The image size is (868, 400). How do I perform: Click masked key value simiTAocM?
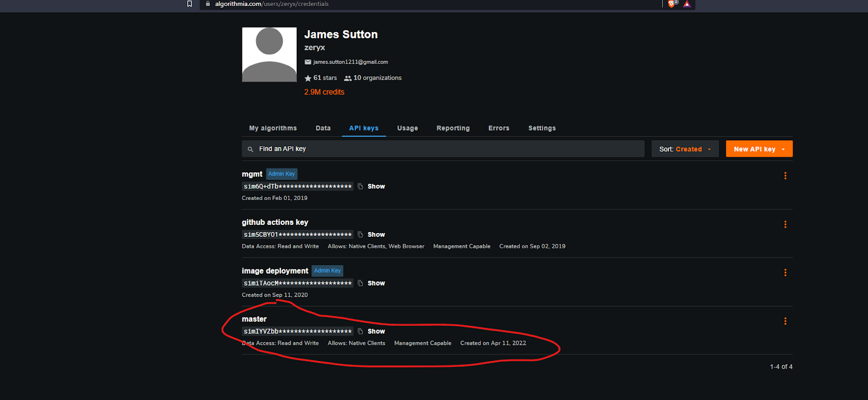298,283
